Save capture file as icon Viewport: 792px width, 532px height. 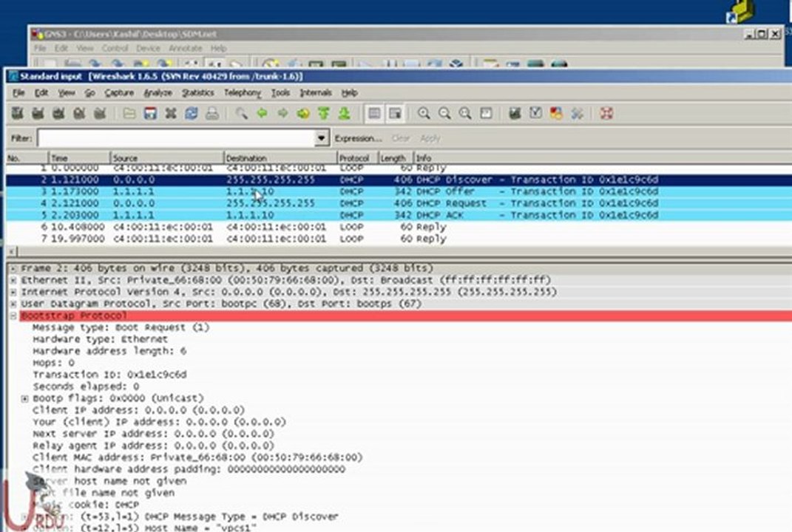(x=150, y=114)
